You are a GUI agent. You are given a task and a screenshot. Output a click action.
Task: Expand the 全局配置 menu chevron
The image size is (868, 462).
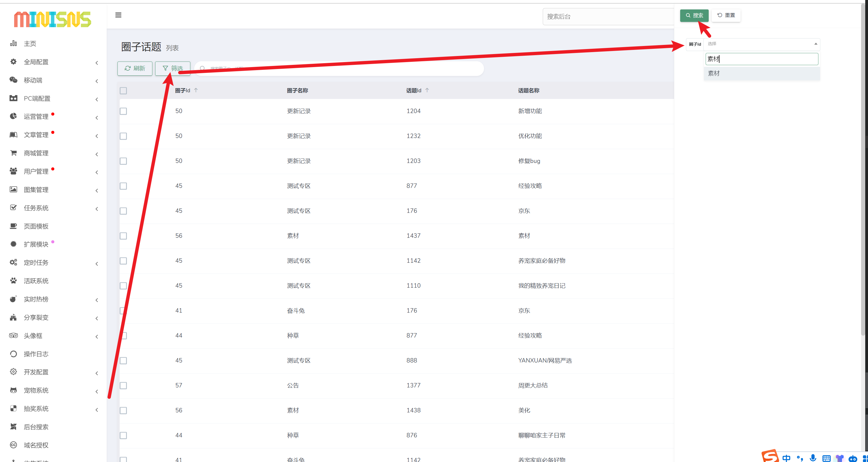point(97,63)
